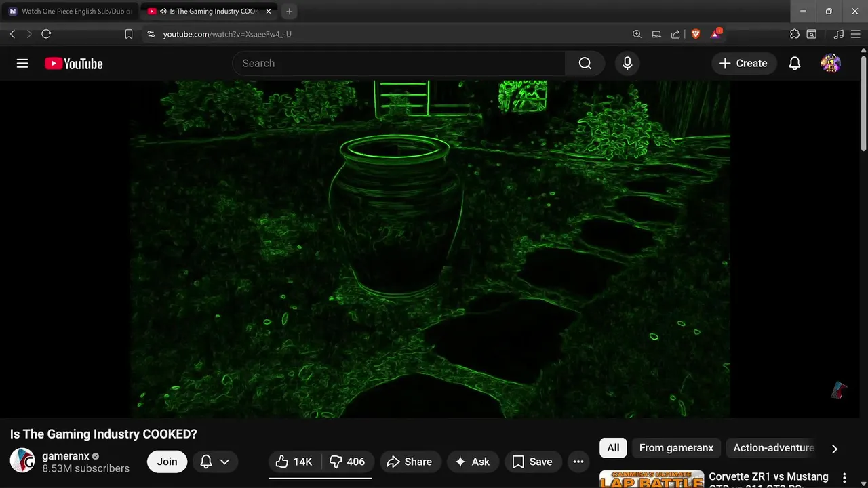Click the install app icon in address bar

click(x=656, y=34)
